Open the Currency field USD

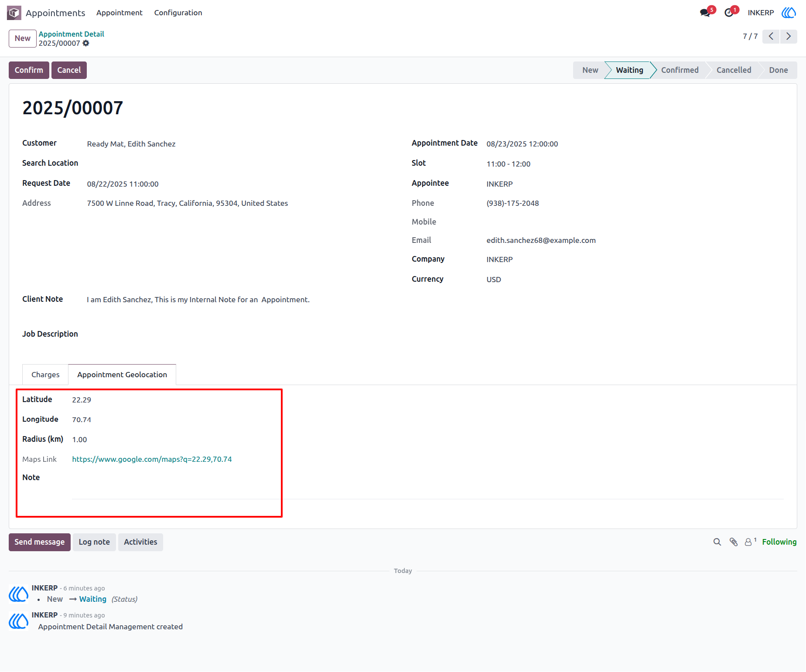click(x=494, y=280)
